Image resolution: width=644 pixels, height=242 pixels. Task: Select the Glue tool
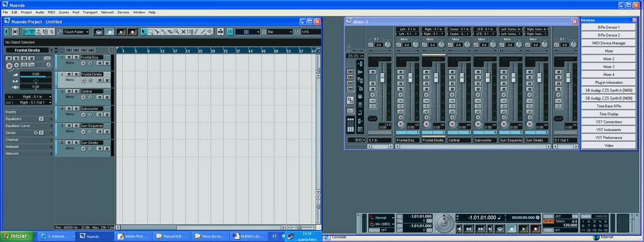tap(163, 32)
